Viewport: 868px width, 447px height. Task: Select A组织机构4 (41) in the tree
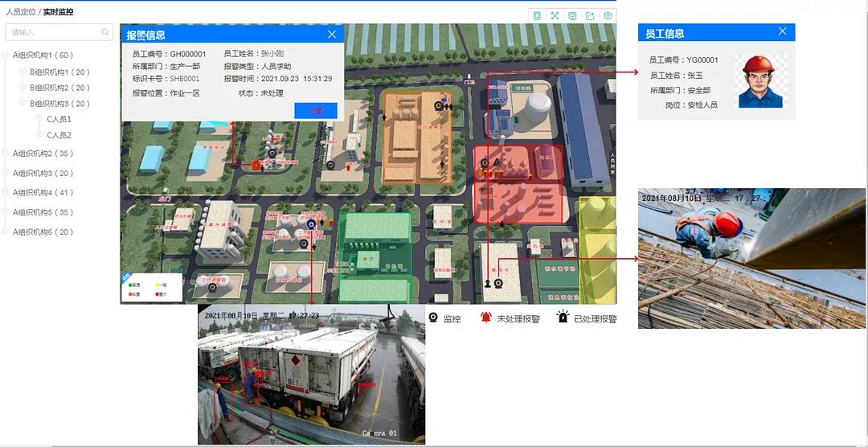pyautogui.click(x=43, y=193)
